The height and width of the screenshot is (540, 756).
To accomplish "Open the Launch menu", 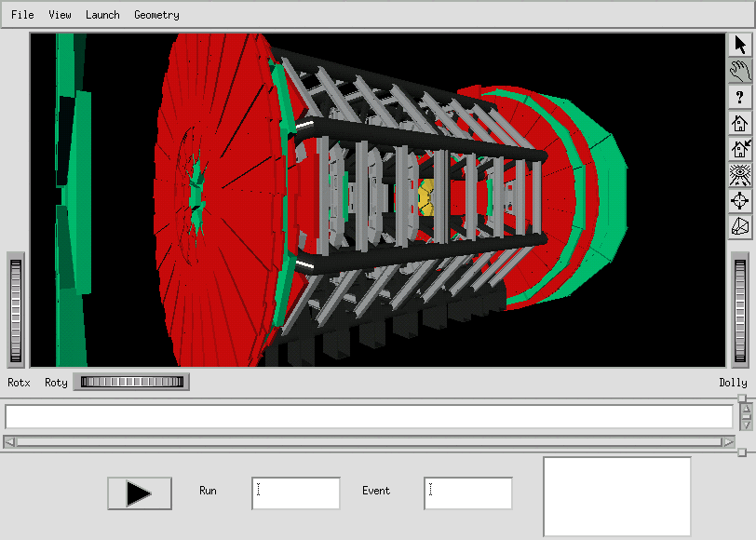I will 102,15.
